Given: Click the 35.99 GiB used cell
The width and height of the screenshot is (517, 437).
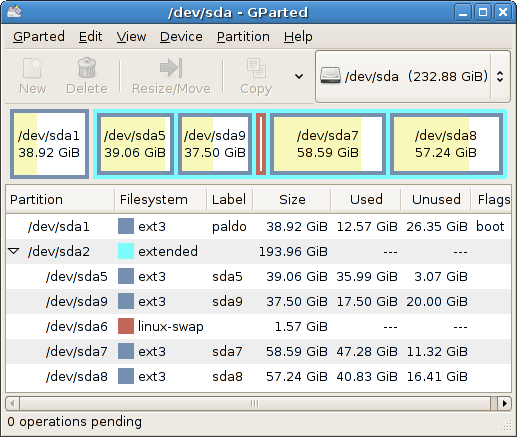Looking at the screenshot, I should coord(367,277).
